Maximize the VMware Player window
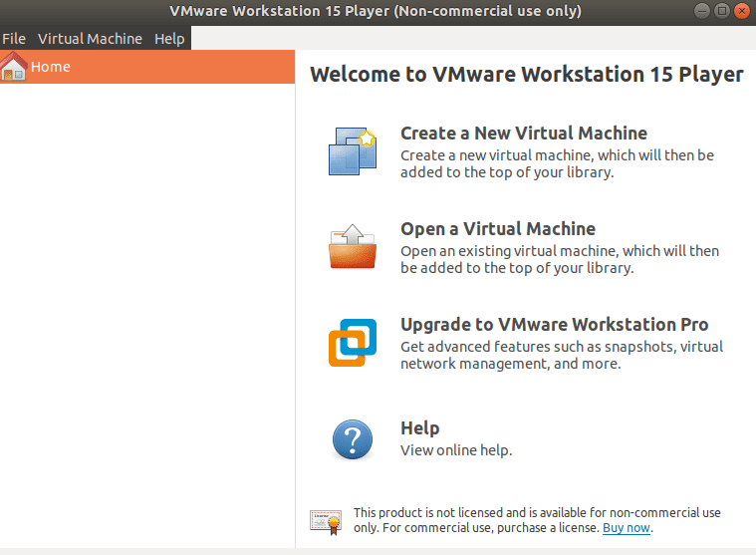Image resolution: width=756 pixels, height=555 pixels. click(722, 11)
